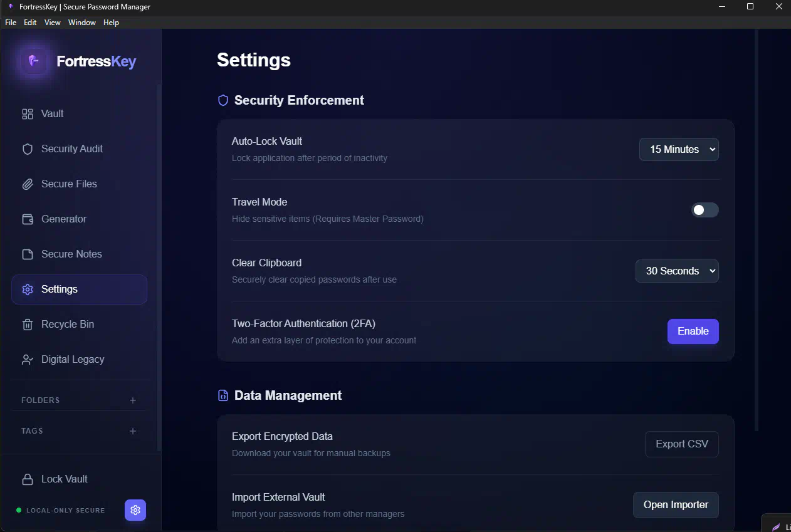The width and height of the screenshot is (791, 532).
Task: Click the Open Importer button
Action: coord(676,505)
